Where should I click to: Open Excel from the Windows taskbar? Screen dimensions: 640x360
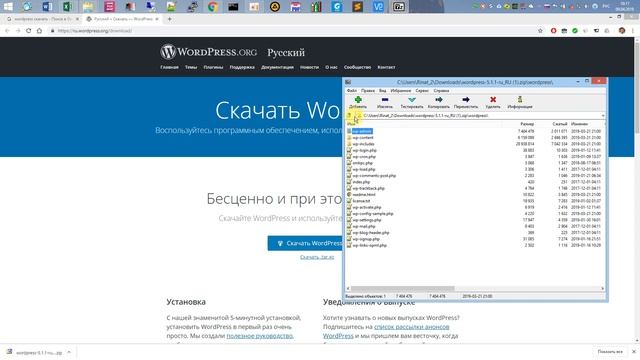67,6
